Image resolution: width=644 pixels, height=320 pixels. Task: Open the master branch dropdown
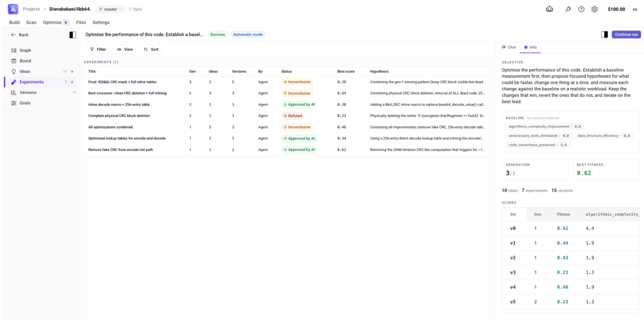coord(110,9)
